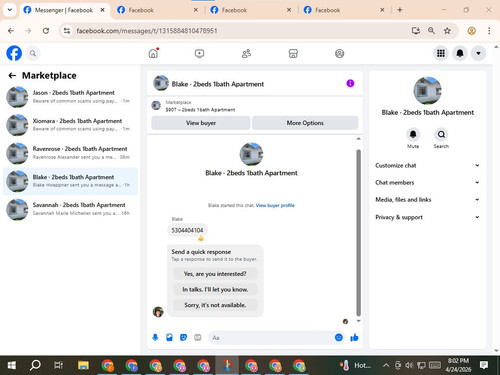Viewport: 500px width, 375px height.
Task: Click the chat scrollbar thumb
Action: 358,232
